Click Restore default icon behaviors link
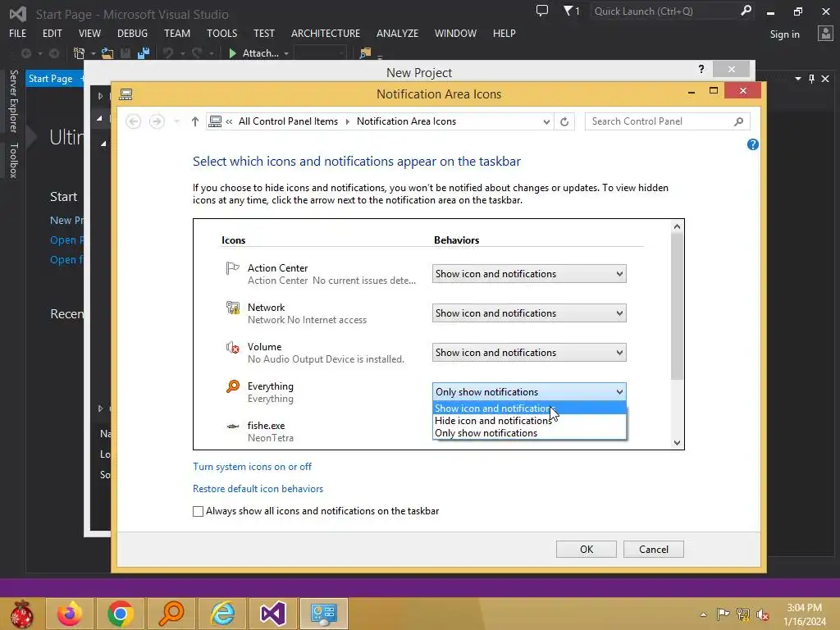Screen dimensions: 840x630 (258, 489)
